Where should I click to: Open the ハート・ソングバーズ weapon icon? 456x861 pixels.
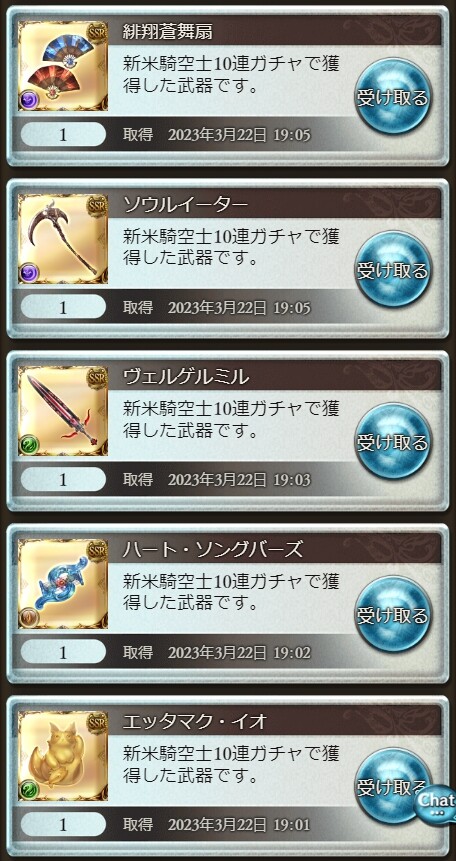tap(63, 583)
